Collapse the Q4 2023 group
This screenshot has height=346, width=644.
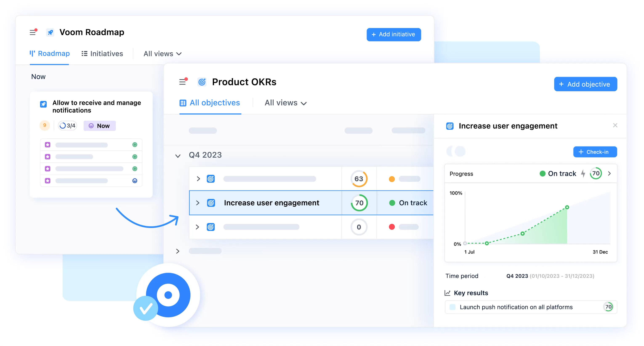pyautogui.click(x=178, y=156)
